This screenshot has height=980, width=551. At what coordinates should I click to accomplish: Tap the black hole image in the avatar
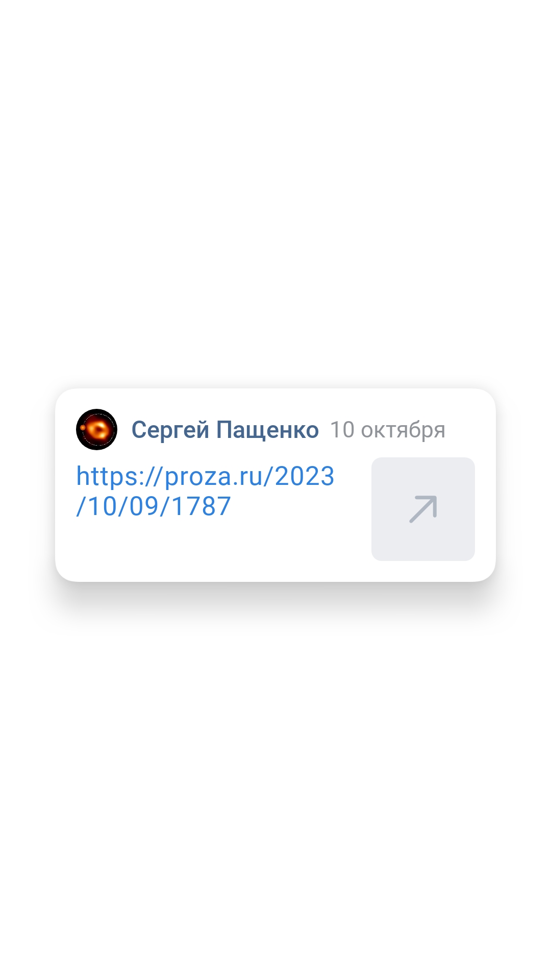[96, 429]
